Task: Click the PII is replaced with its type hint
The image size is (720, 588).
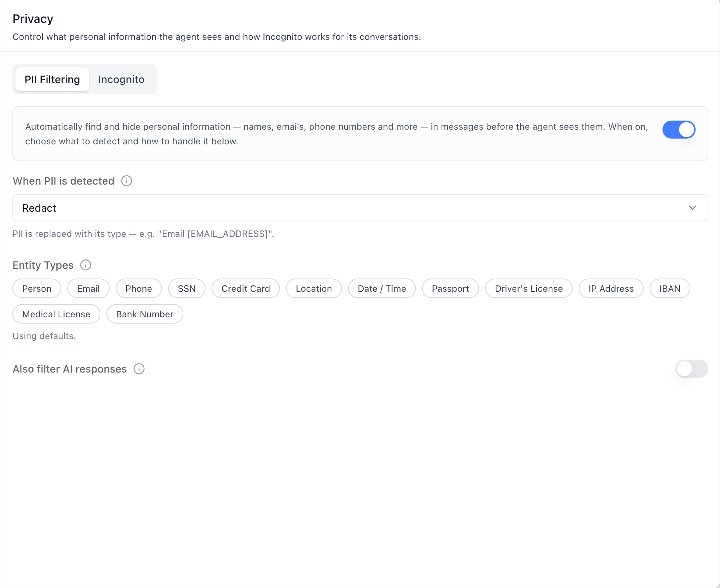Action: [x=143, y=234]
